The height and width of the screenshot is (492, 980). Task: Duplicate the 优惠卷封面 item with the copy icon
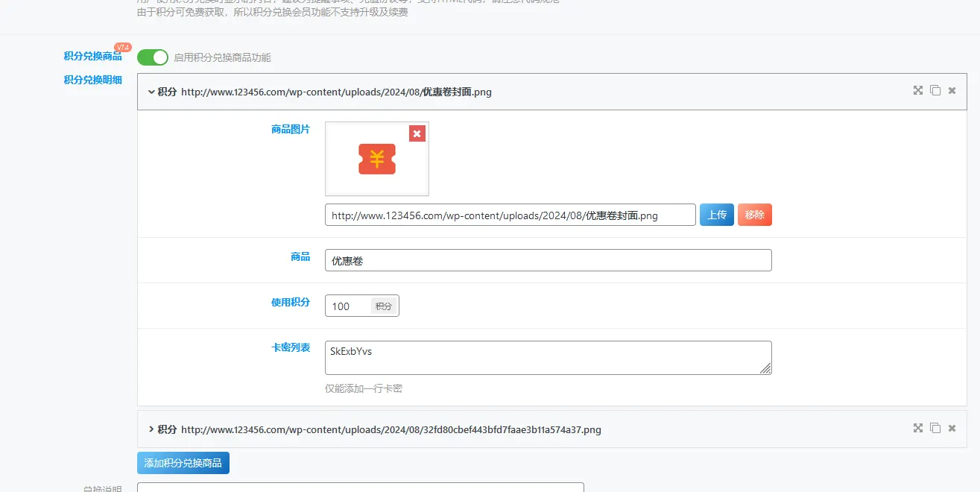click(935, 90)
